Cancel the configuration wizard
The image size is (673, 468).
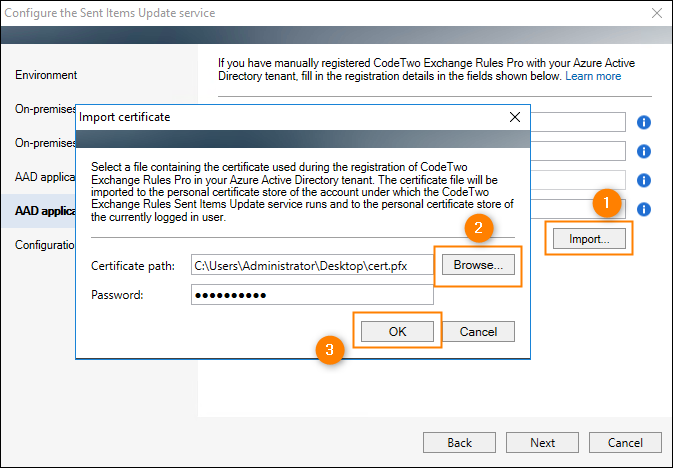625,442
